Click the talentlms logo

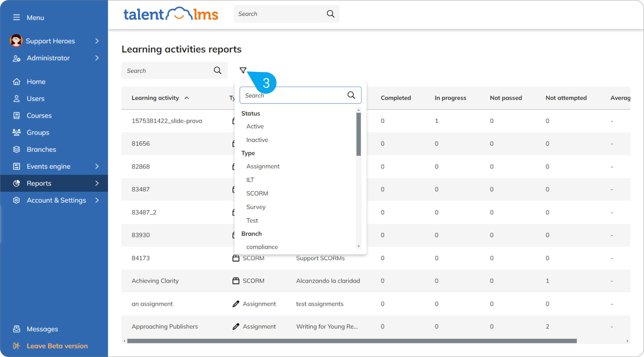[171, 14]
